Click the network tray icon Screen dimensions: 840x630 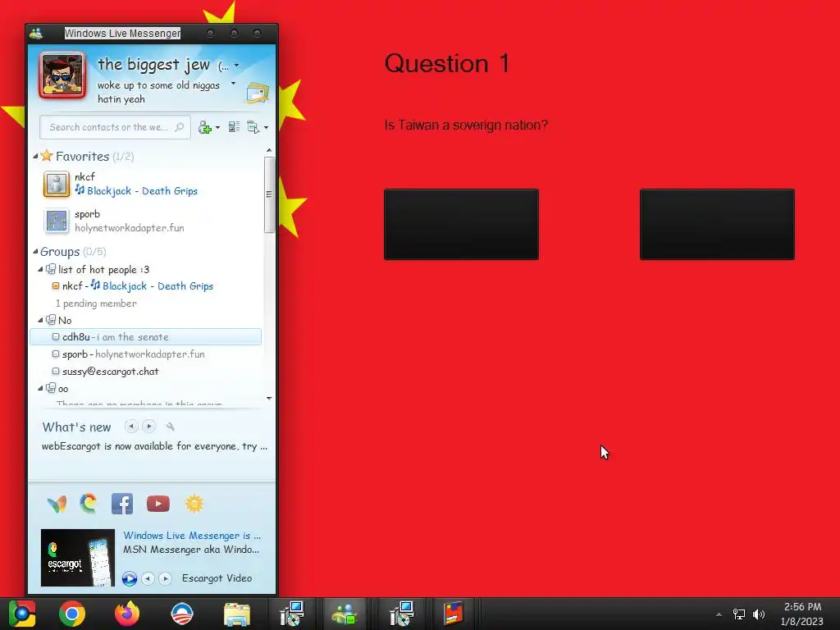739,614
